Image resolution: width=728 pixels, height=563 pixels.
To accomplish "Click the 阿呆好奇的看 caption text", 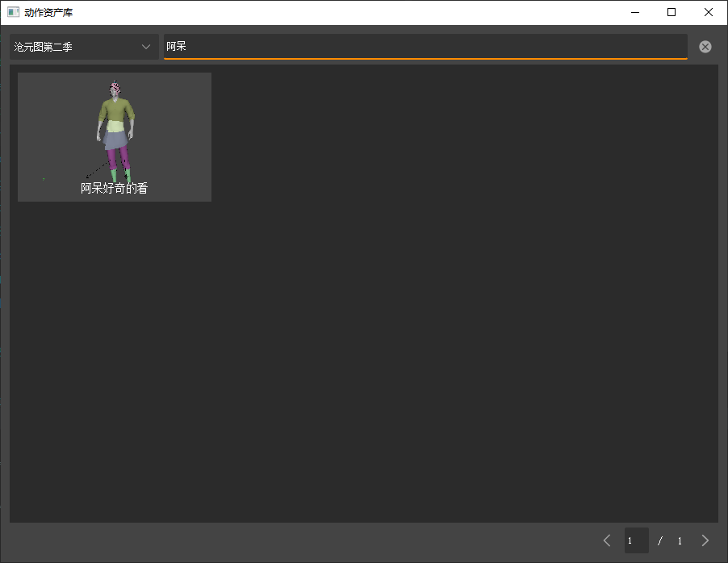I will click(115, 189).
